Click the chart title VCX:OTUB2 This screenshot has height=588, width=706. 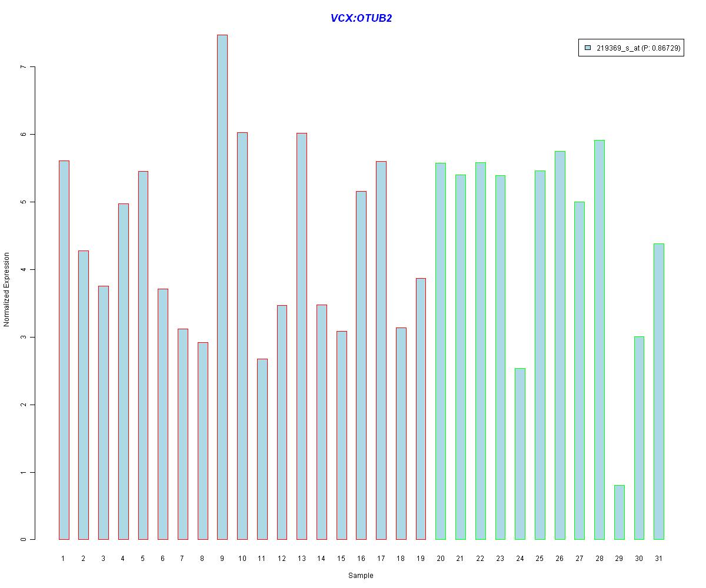pos(361,18)
